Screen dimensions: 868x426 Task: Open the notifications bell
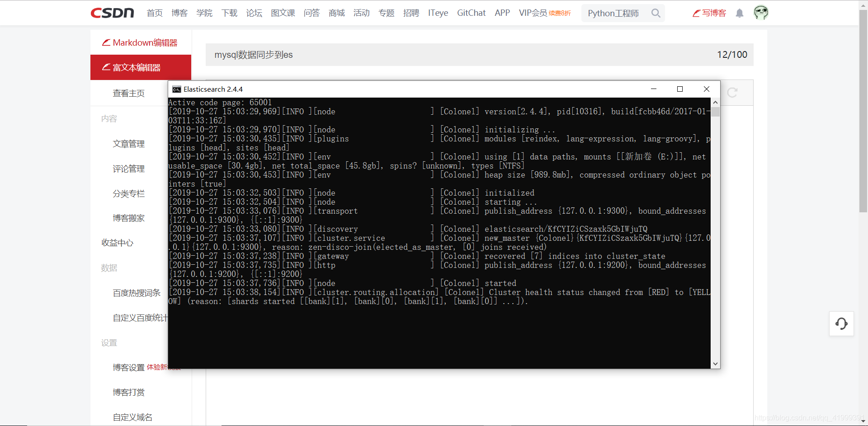tap(740, 13)
